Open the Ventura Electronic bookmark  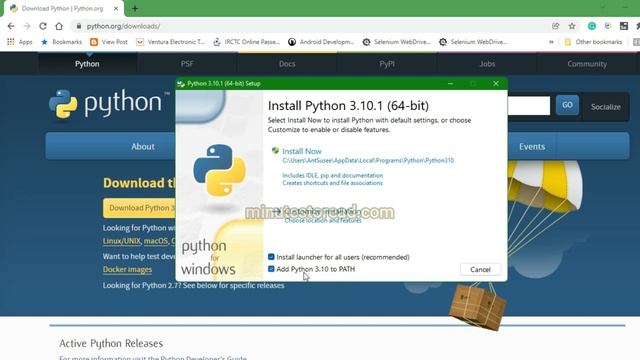(x=170, y=42)
